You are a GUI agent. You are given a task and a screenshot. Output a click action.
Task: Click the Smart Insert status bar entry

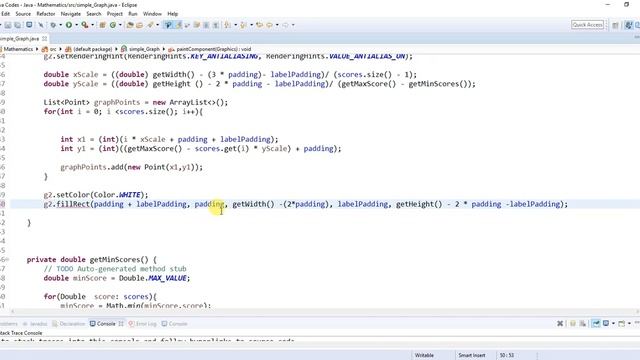tap(472, 355)
